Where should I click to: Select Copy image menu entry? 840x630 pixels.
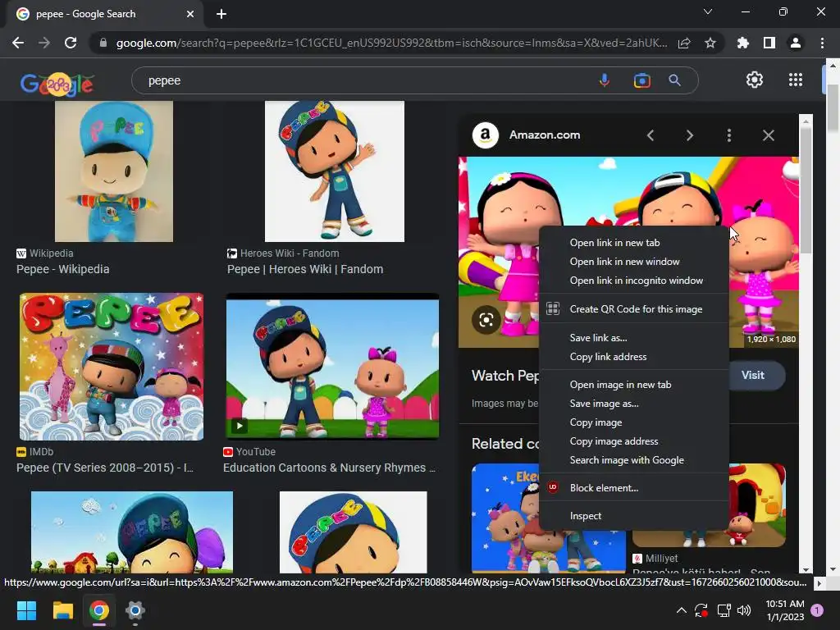(634, 422)
